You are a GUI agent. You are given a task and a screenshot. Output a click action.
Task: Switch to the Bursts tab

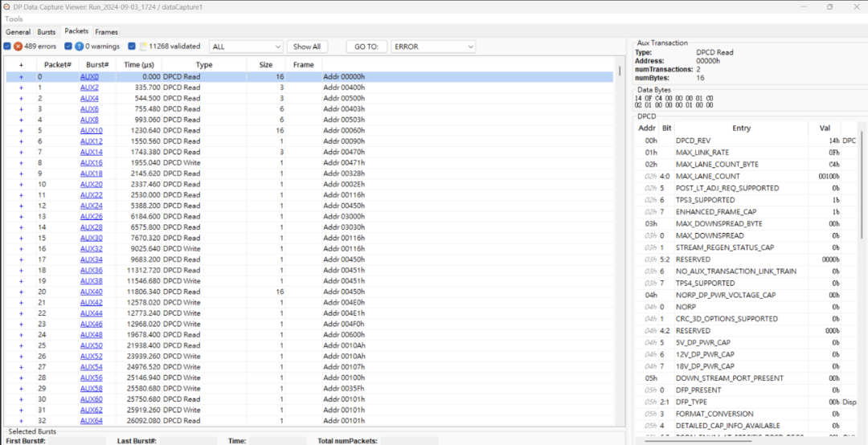[47, 32]
